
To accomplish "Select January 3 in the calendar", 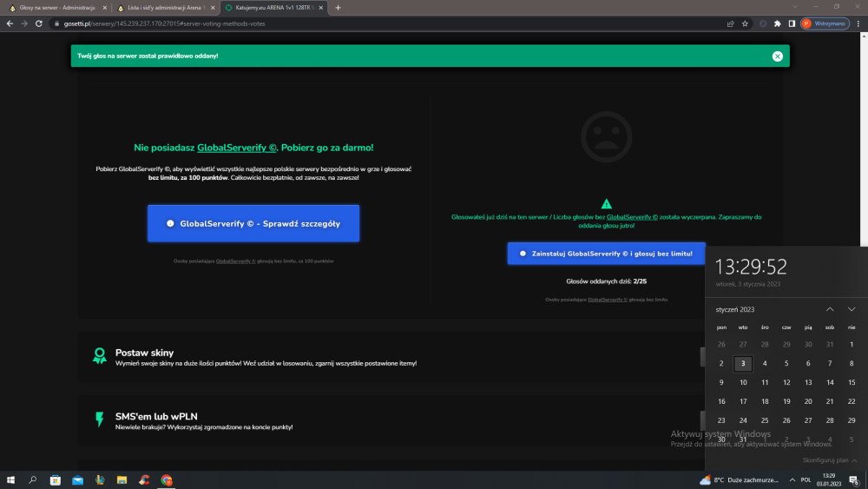I will pos(743,363).
